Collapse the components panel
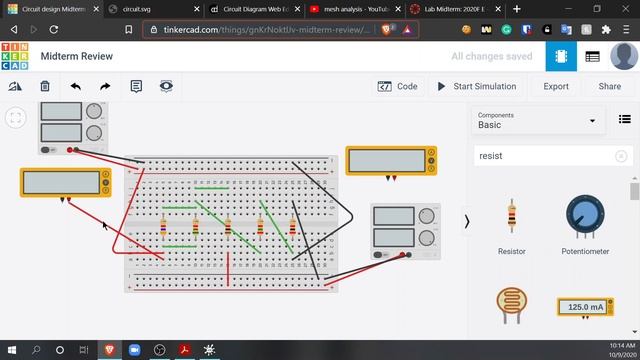Viewport: 640px width, 360px height. point(467,222)
